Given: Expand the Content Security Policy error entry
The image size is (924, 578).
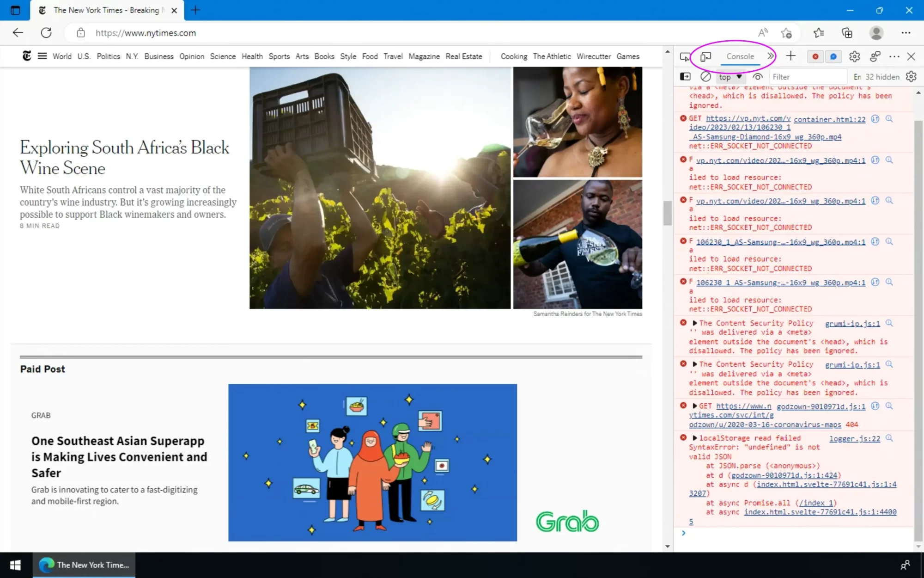Looking at the screenshot, I should click(694, 323).
